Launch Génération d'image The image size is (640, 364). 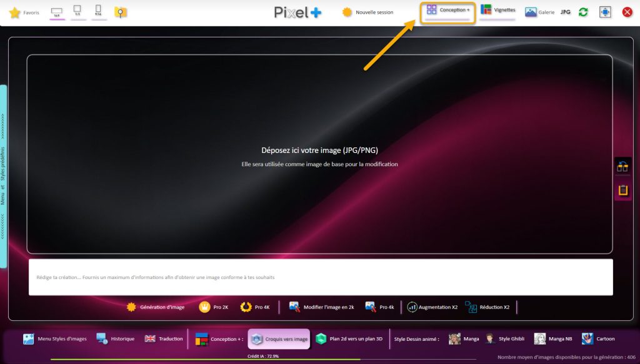coord(155,307)
